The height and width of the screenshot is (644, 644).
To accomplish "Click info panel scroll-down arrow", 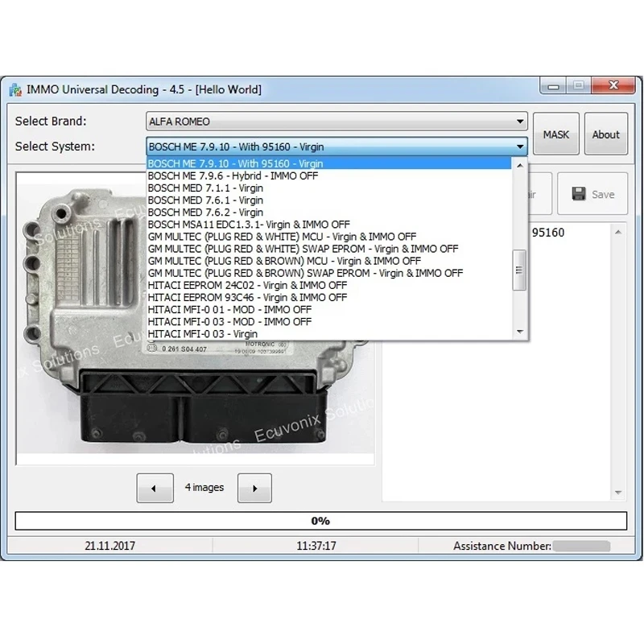I will click(618, 492).
